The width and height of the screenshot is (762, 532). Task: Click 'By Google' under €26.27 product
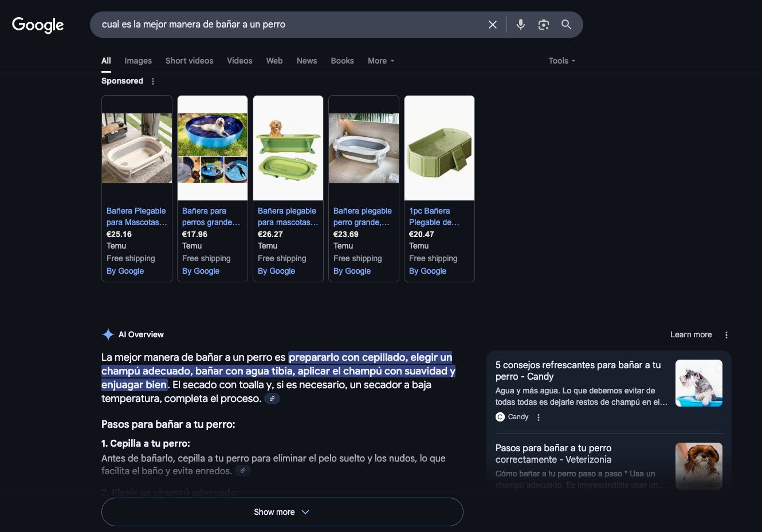[276, 271]
